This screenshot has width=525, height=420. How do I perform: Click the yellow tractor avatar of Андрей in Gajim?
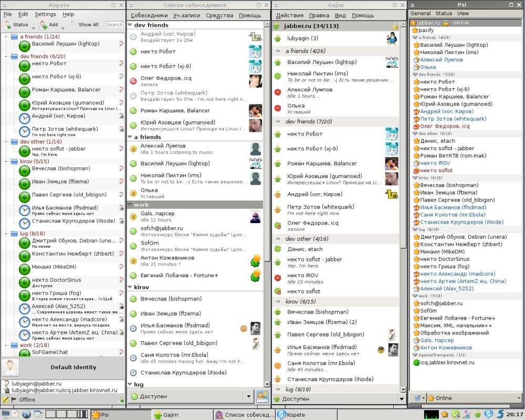click(392, 194)
